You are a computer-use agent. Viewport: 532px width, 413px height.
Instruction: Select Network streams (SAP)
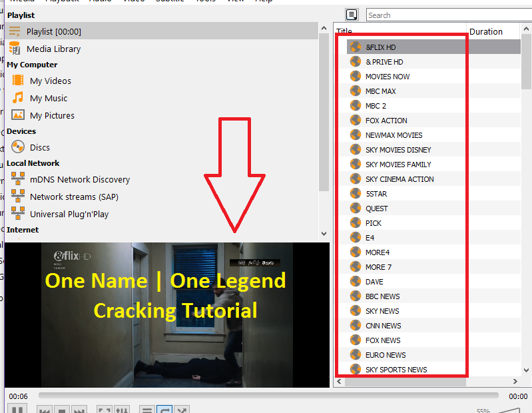click(74, 197)
